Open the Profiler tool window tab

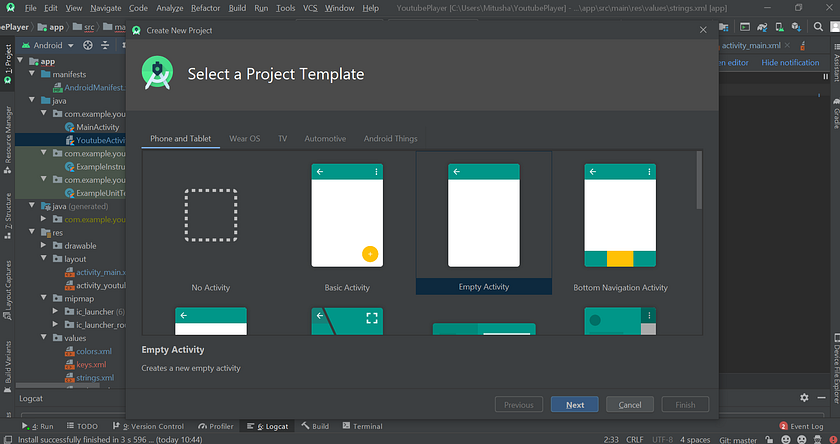(x=215, y=426)
